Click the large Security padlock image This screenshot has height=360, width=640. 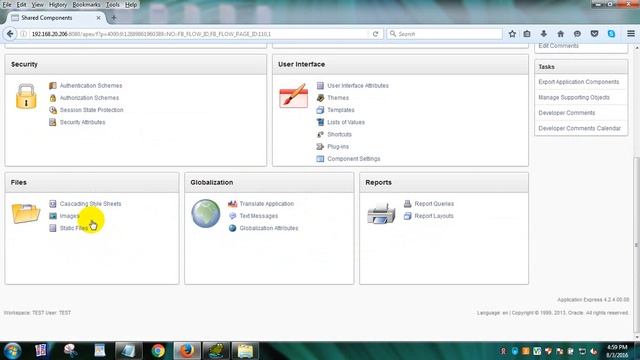click(26, 97)
